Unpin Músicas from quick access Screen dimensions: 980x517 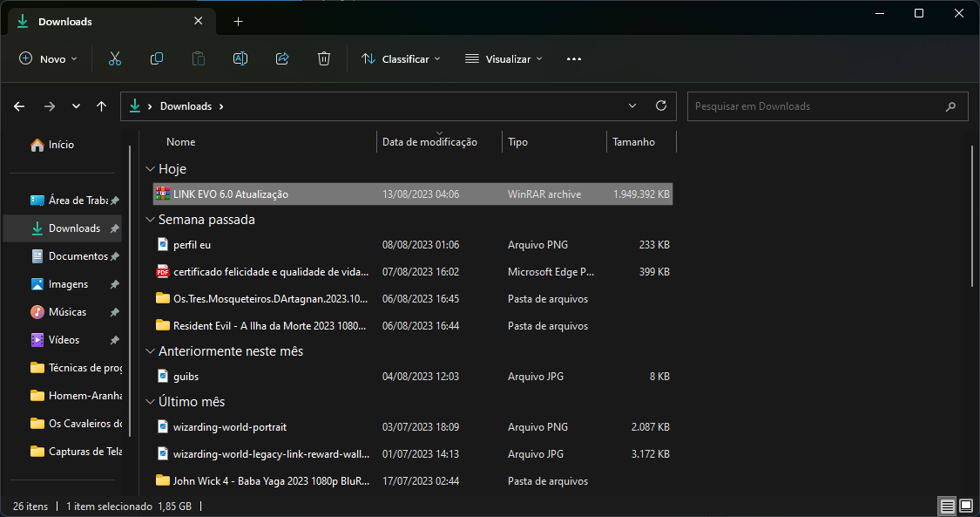[114, 312]
